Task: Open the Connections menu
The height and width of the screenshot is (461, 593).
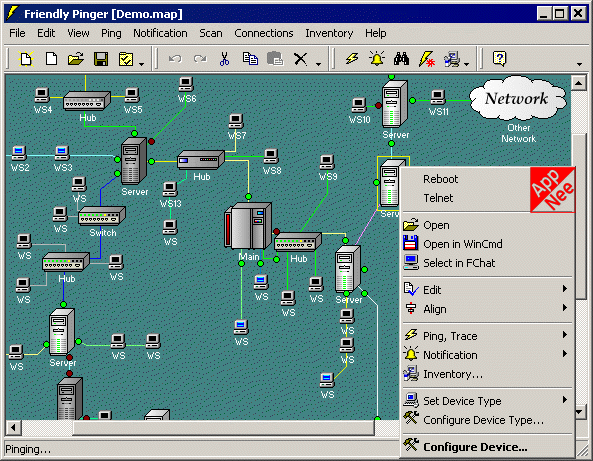Action: click(x=264, y=33)
